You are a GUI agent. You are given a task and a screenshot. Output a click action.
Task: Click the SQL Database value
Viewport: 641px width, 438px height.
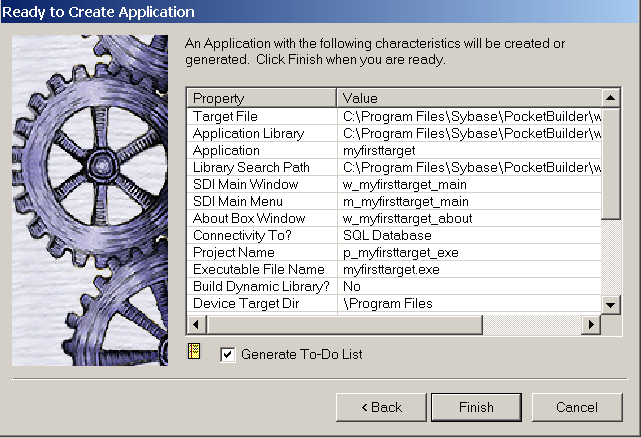tap(387, 236)
